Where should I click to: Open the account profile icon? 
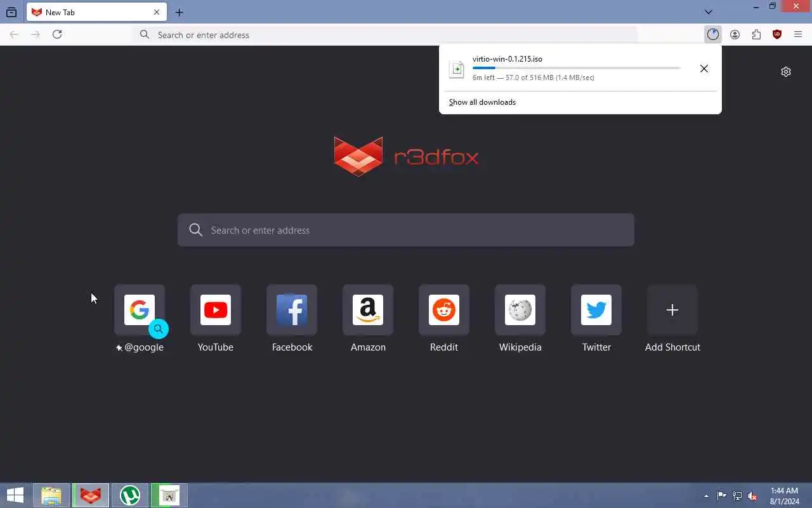735,34
